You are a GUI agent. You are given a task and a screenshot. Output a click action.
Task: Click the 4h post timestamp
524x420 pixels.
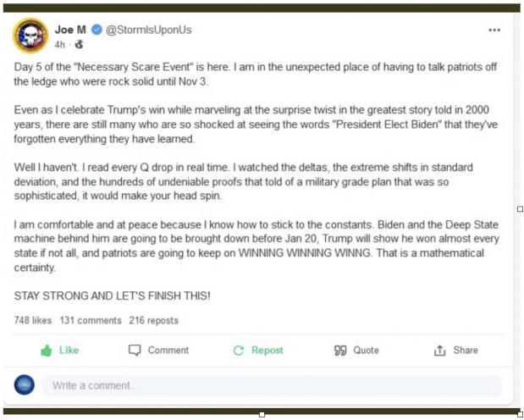59,45
